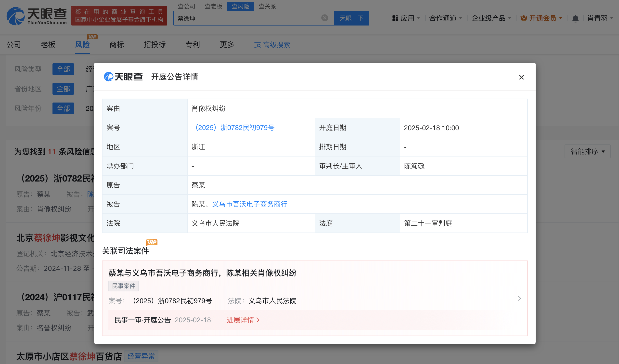The width and height of the screenshot is (619, 364).
Task: Click the crown icon beside 开通会员
Action: [523, 18]
